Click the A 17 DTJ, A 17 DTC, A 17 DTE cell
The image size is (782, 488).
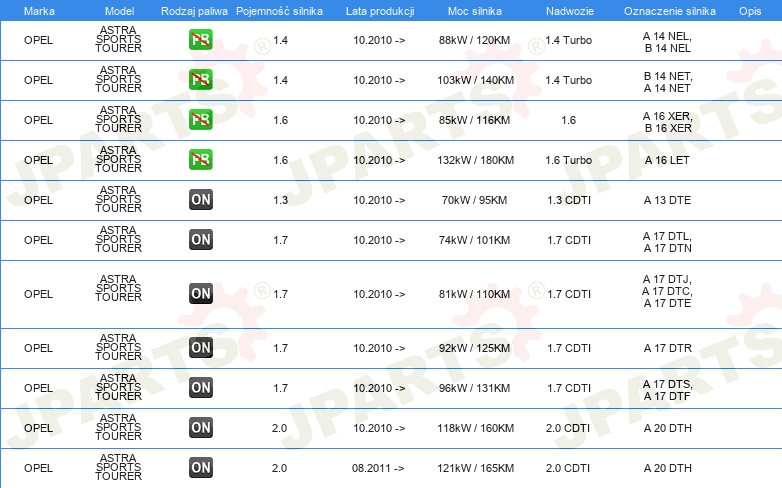pyautogui.click(x=667, y=291)
